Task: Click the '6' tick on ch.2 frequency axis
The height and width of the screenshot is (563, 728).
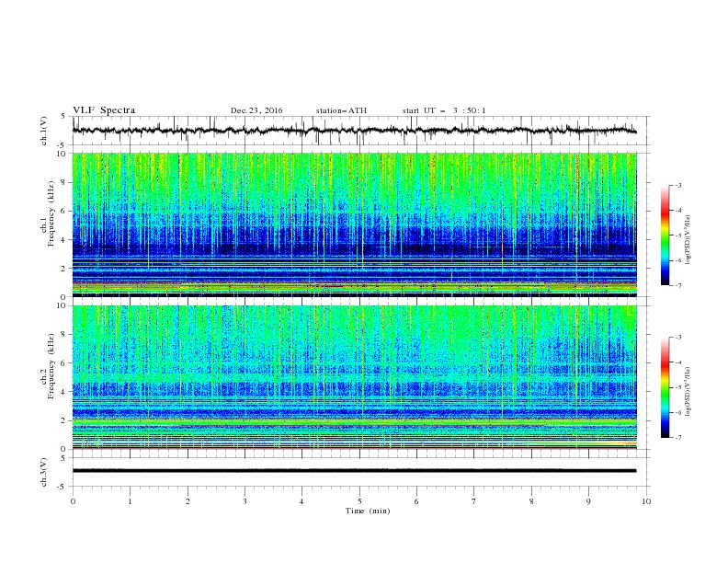Action: coord(63,363)
